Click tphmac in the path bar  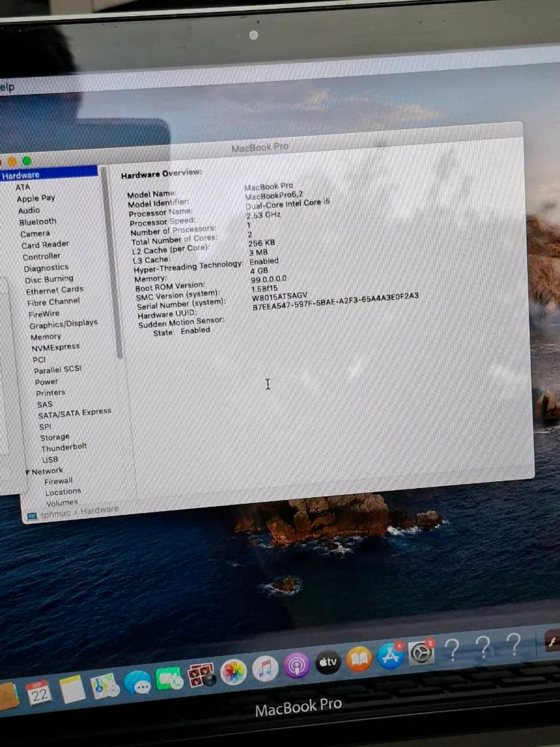56,515
